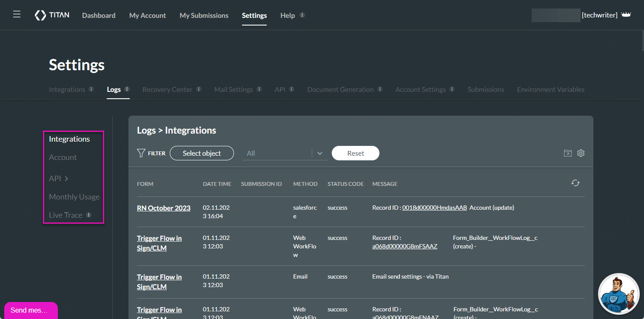Viewport: 644px width, 319px height.
Task: Click the info badge next to Help
Action: 302,14
